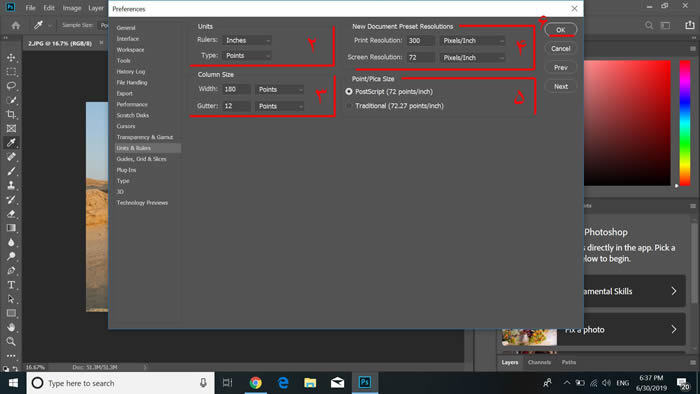Viewport: 700px width, 394px height.
Task: Pick a color in the red color field
Action: (627, 123)
